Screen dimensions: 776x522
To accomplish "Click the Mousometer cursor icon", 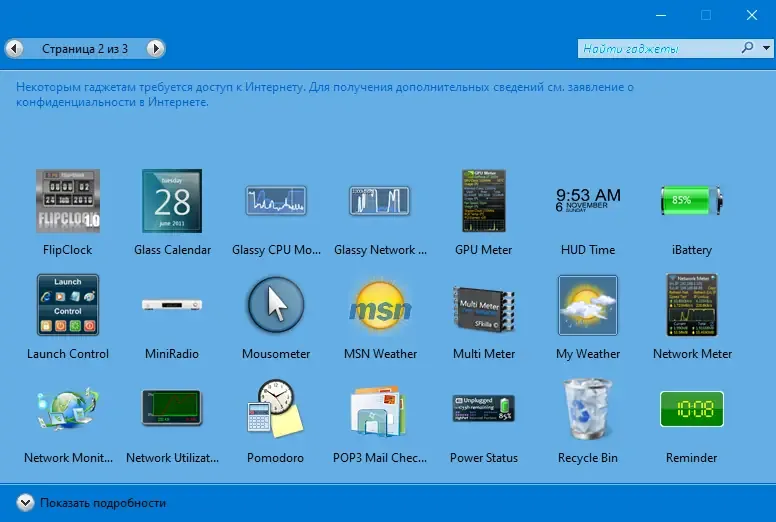I will point(276,305).
